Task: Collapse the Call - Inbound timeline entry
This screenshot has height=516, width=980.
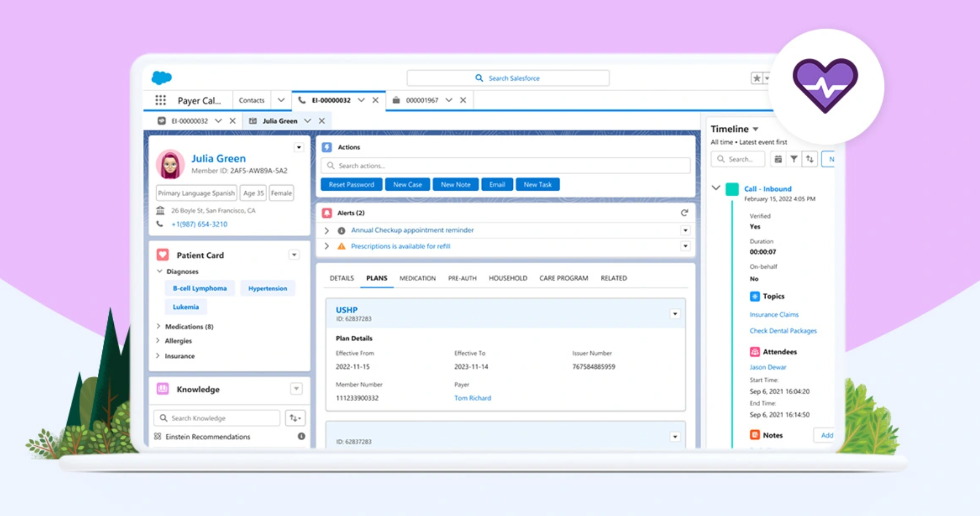Action: pyautogui.click(x=716, y=187)
